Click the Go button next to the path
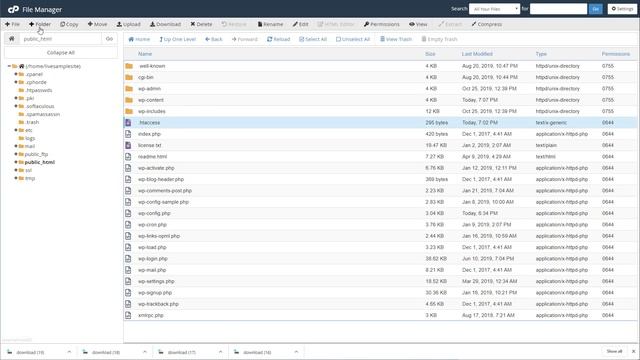Screen dimensions: 640x360 (109, 39)
